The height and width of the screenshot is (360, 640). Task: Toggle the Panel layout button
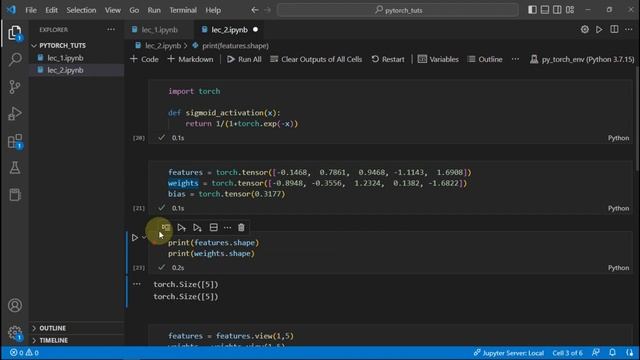click(545, 10)
